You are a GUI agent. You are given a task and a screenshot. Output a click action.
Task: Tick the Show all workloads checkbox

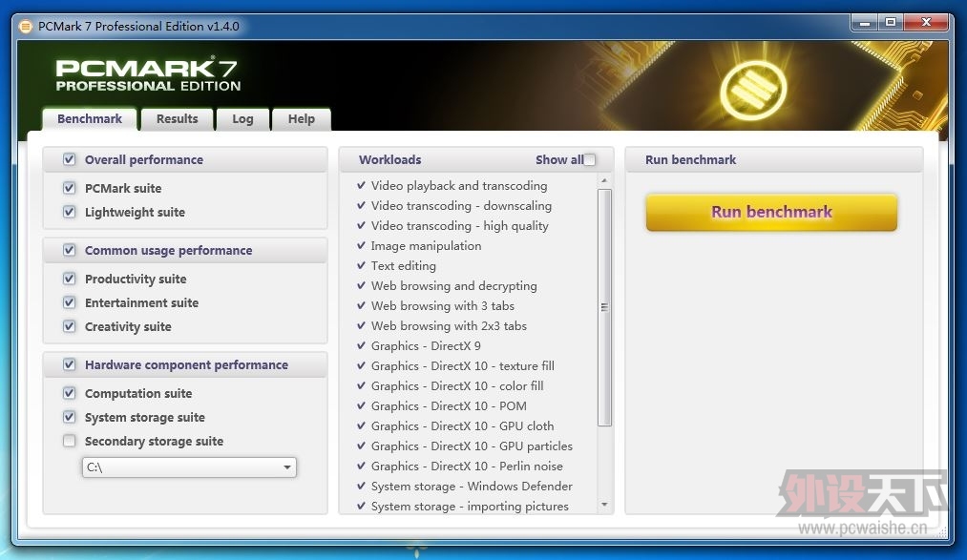[x=590, y=159]
